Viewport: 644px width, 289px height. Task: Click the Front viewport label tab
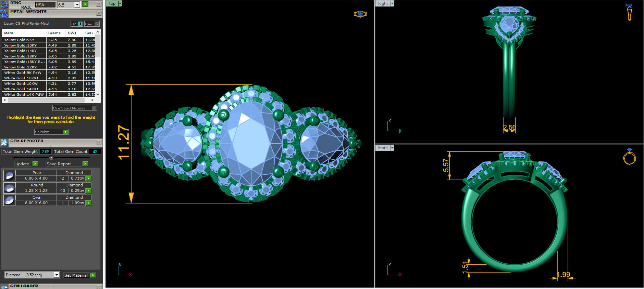tap(383, 148)
